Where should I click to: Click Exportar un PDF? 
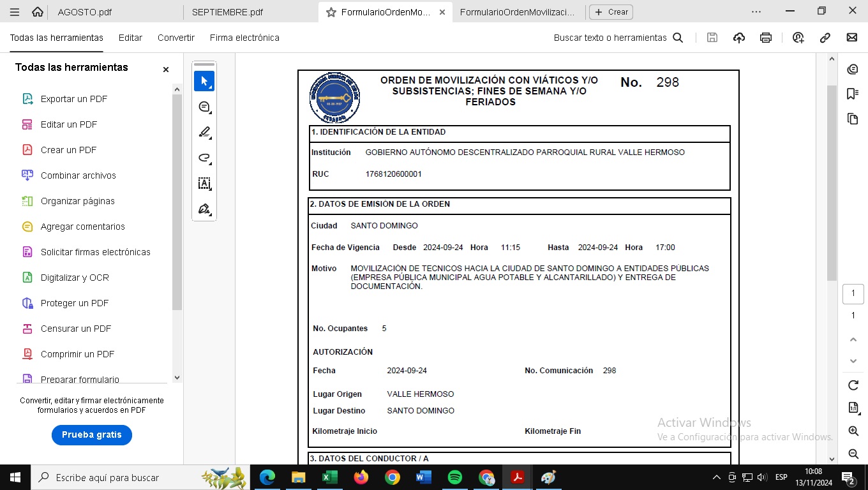coord(74,99)
